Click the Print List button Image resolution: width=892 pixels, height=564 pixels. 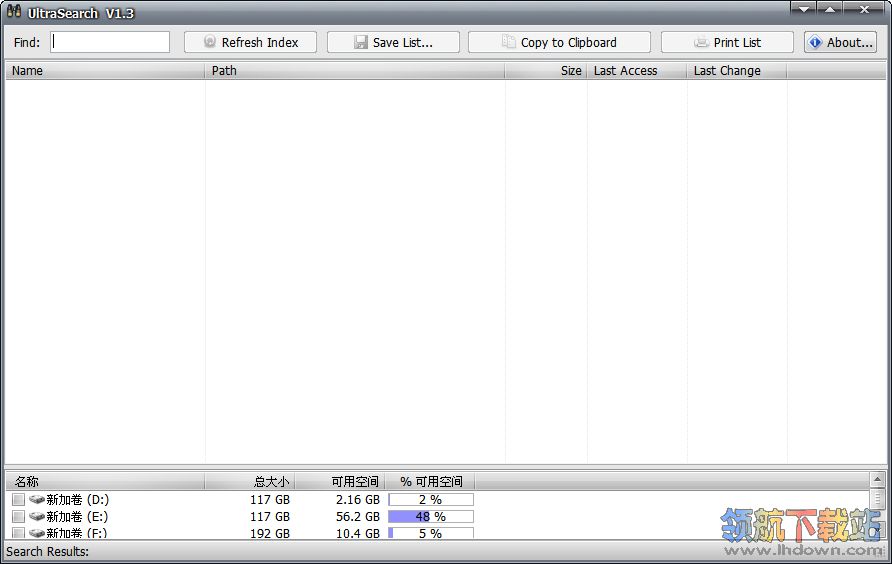click(727, 42)
